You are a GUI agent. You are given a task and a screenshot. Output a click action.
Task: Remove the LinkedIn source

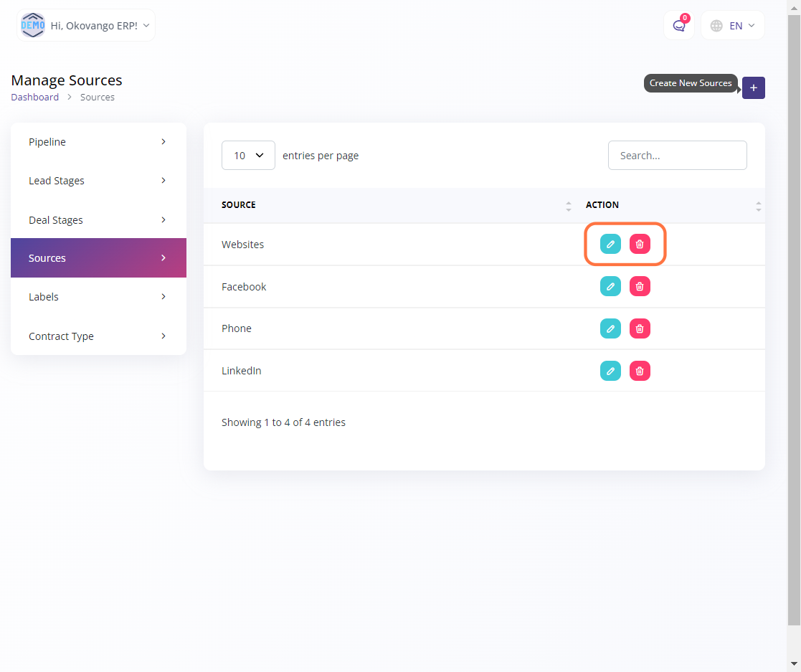pyautogui.click(x=640, y=371)
